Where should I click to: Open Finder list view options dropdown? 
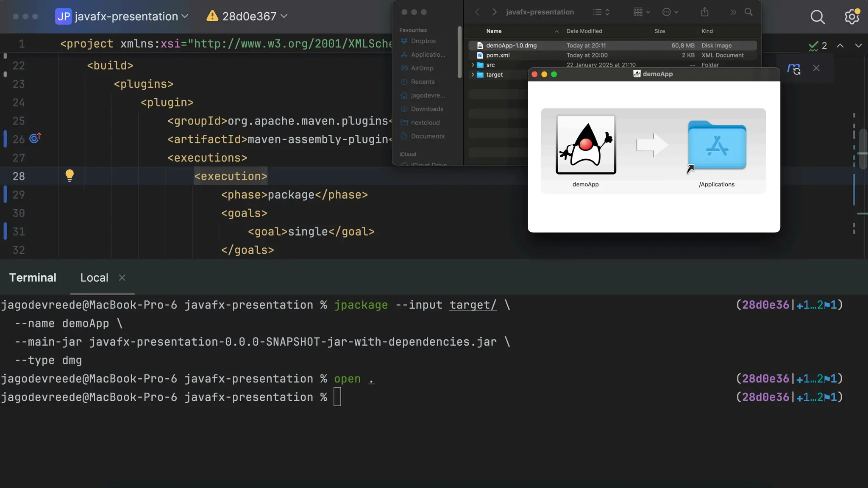coord(601,12)
